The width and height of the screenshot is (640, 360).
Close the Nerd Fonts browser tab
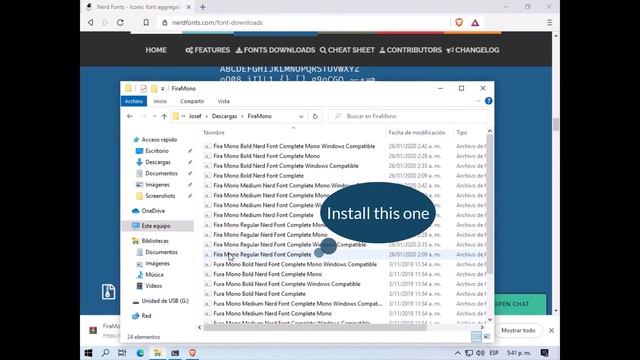tap(189, 7)
